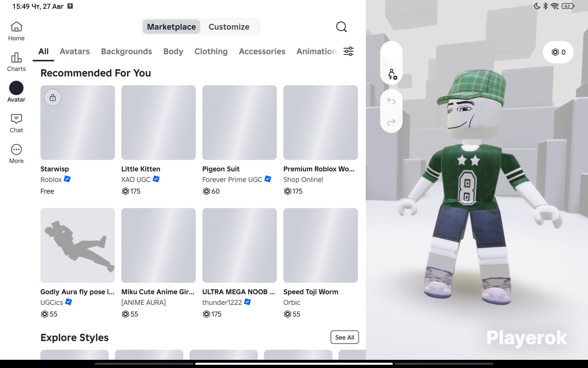Open Shop Online! creator link
The height and width of the screenshot is (368, 588).
tap(303, 180)
